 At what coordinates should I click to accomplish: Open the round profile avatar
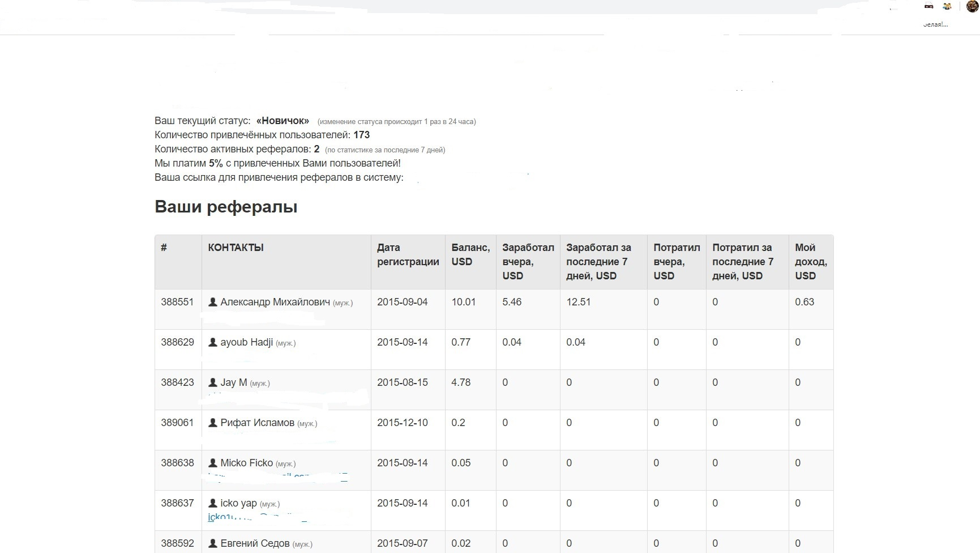[972, 6]
